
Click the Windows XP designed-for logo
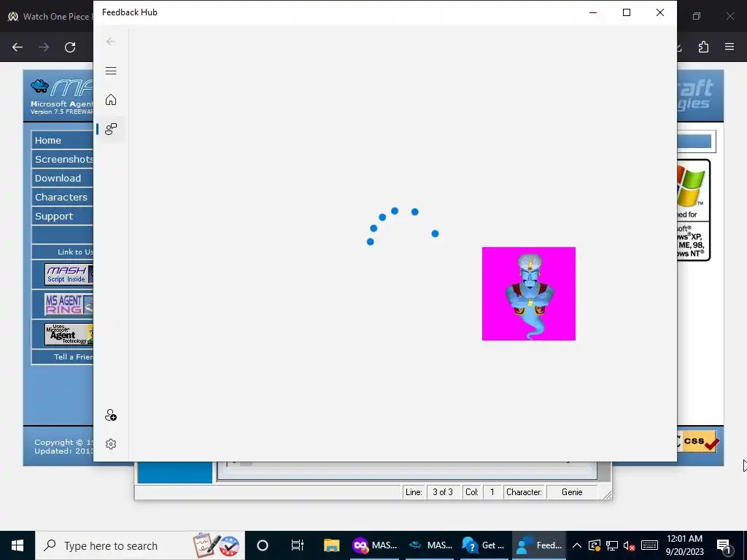click(x=693, y=210)
